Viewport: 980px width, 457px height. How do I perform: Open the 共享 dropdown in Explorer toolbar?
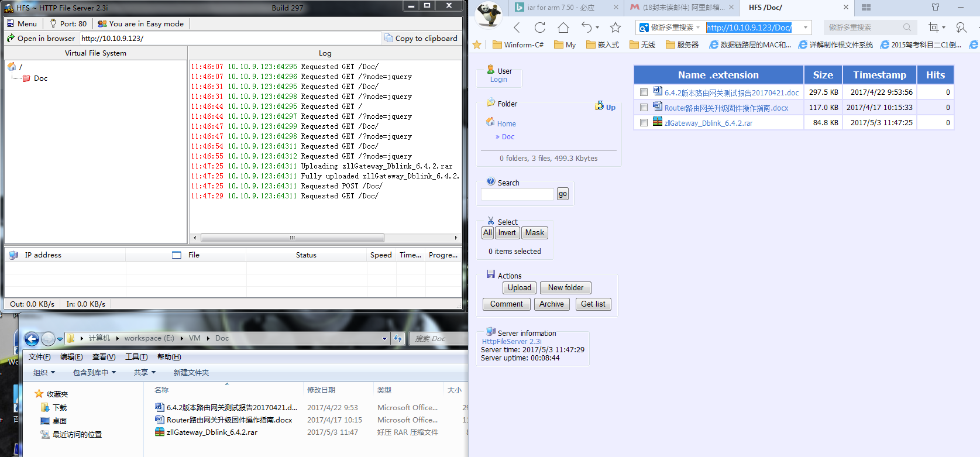(145, 373)
